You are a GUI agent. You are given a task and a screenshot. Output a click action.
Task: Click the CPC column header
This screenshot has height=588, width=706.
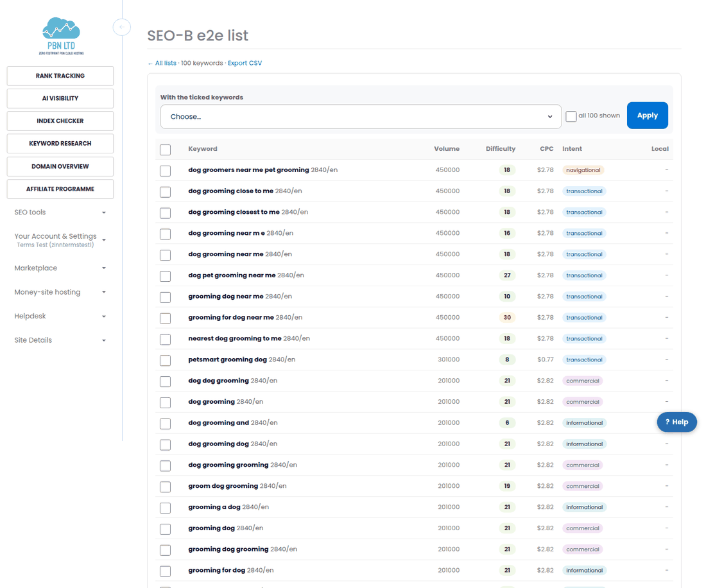[x=547, y=148]
